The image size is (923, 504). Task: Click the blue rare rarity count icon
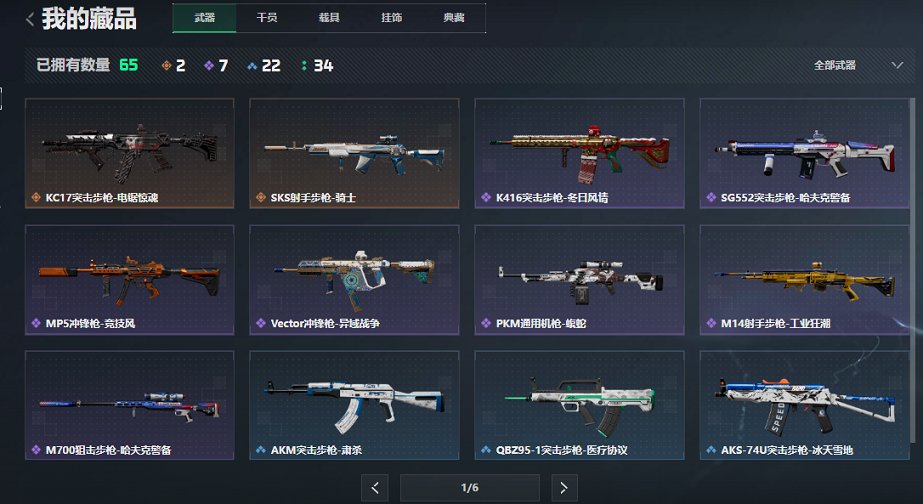pos(252,66)
